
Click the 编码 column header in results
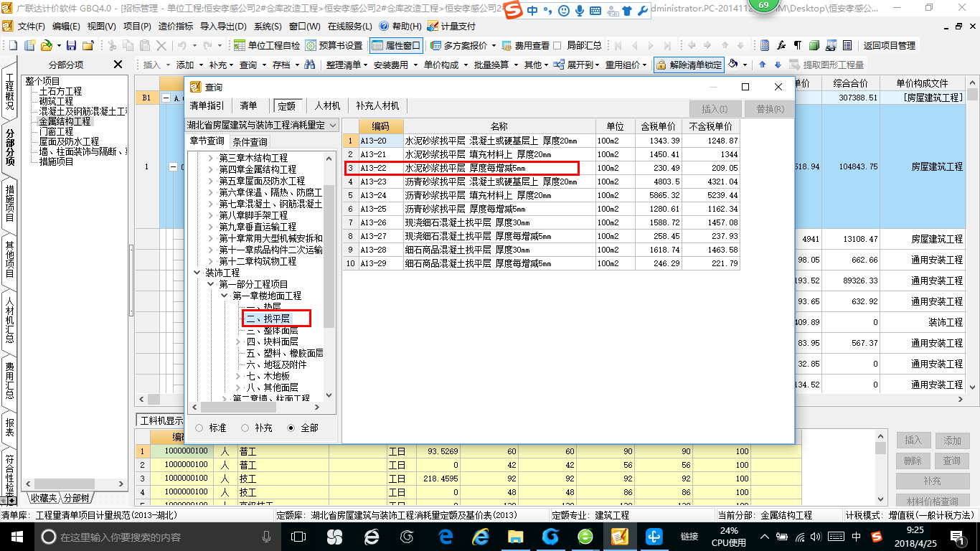click(380, 126)
